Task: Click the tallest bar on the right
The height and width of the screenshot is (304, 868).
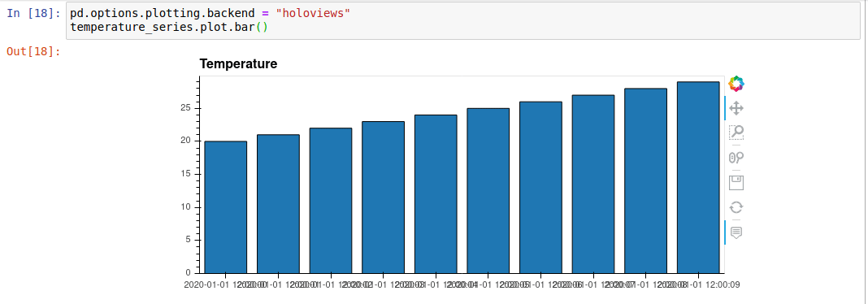Action: coord(698,177)
